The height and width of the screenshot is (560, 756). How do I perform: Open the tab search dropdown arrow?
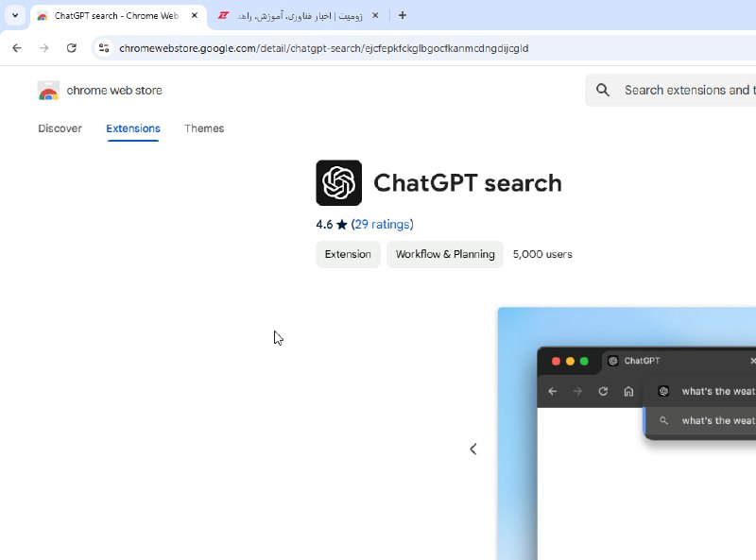[15, 15]
